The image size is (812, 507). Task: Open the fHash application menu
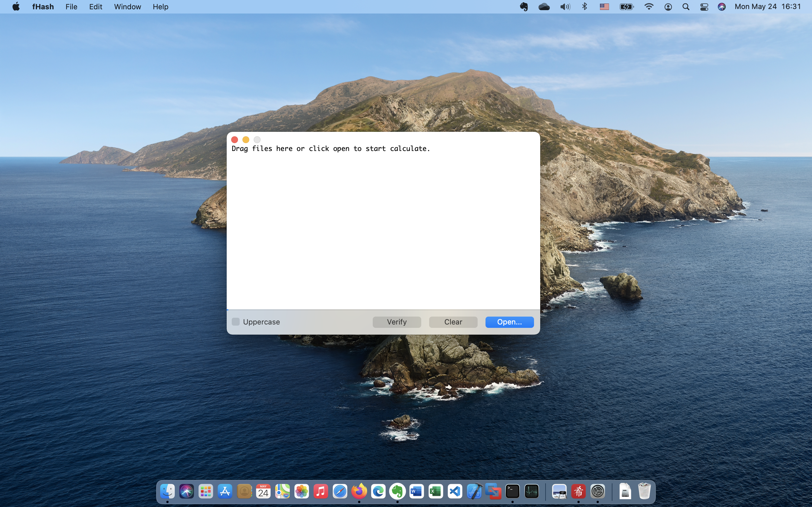[x=43, y=6]
